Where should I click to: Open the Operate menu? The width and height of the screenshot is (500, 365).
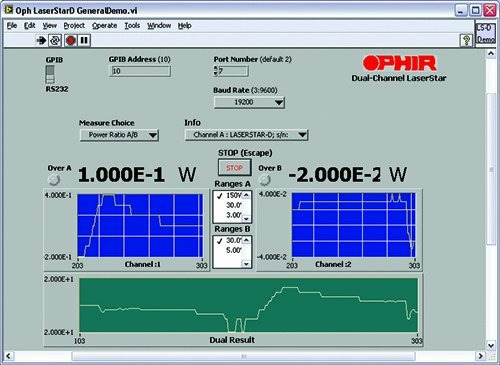click(104, 26)
